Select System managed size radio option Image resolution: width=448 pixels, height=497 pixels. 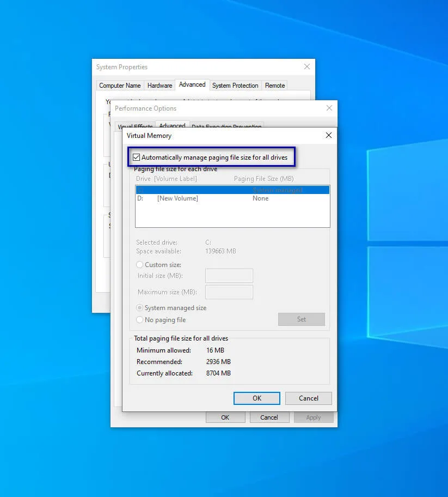pos(139,308)
